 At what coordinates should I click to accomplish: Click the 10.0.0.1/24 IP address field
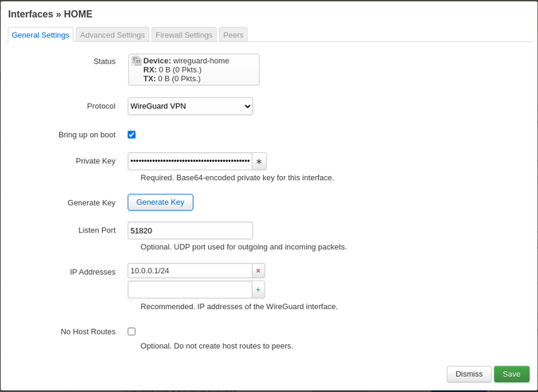point(190,271)
